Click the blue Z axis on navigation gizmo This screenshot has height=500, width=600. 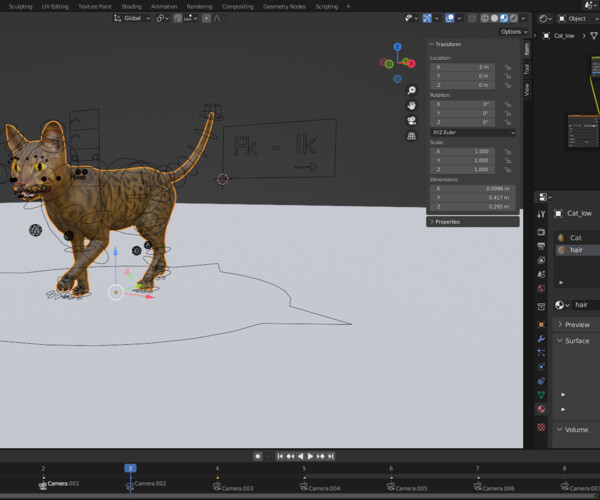click(x=398, y=47)
